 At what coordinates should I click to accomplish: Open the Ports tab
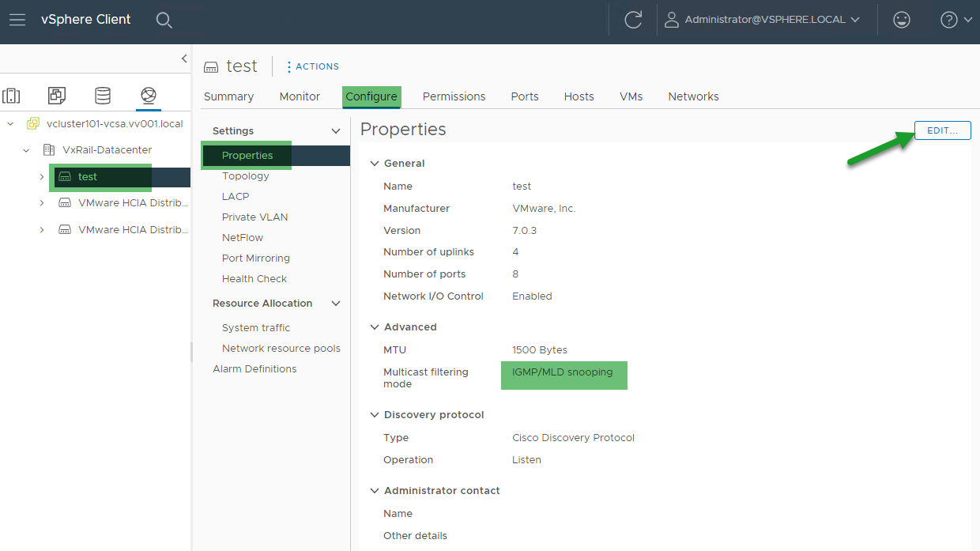[525, 96]
